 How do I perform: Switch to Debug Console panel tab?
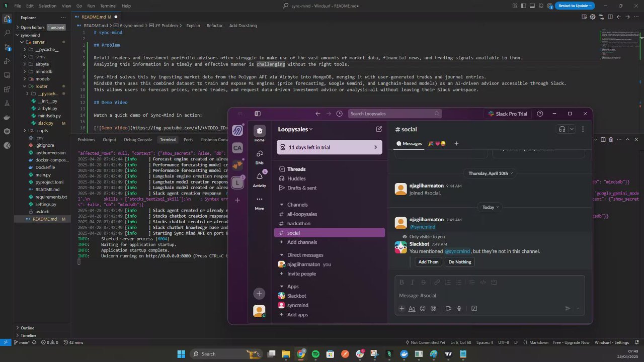click(138, 140)
